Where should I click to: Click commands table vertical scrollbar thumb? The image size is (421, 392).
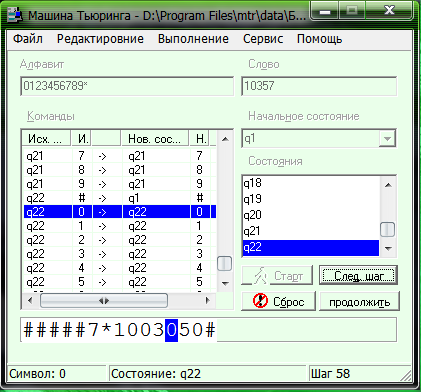(225, 263)
